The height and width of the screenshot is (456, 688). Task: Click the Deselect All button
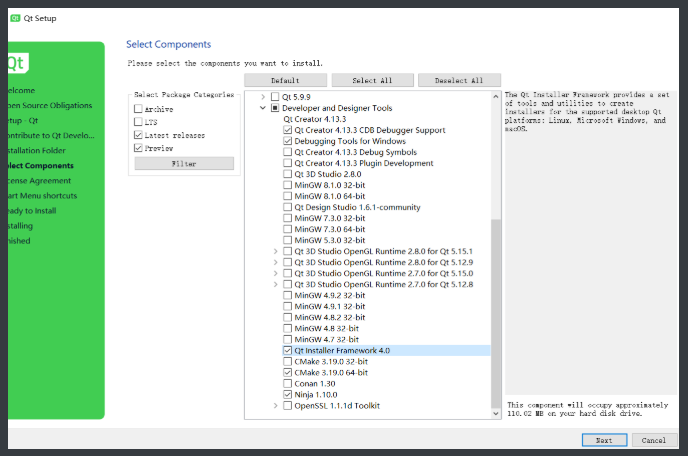pos(459,80)
